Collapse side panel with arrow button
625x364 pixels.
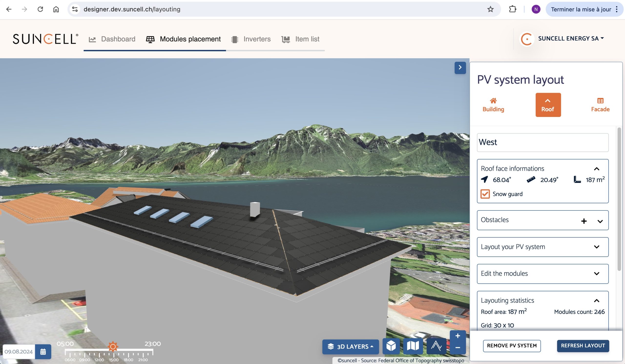pyautogui.click(x=460, y=67)
